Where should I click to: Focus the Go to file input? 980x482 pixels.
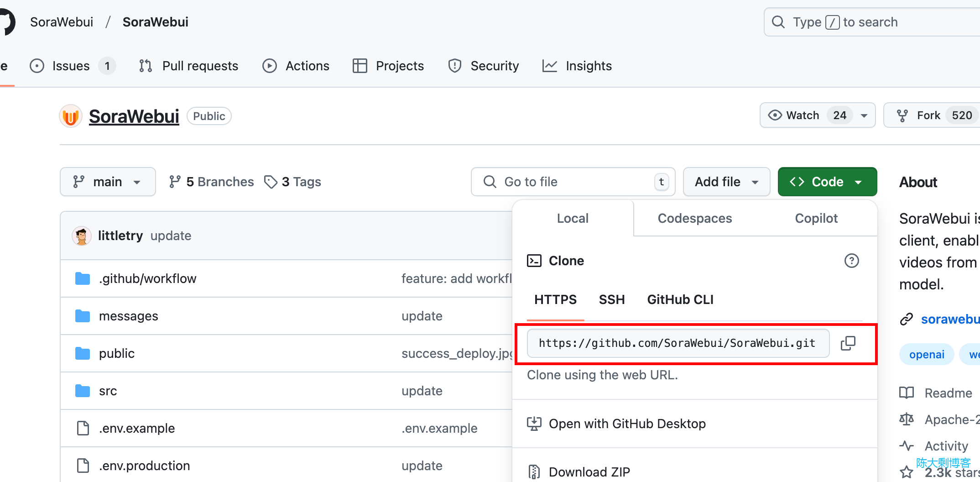point(573,182)
